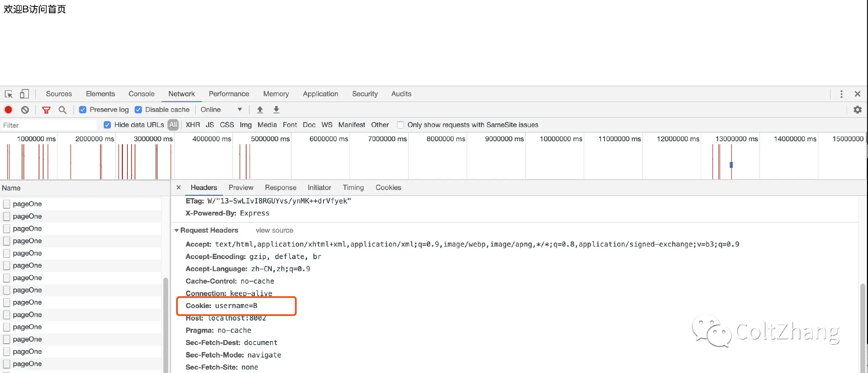Open the Cookies tab of the request

click(388, 188)
